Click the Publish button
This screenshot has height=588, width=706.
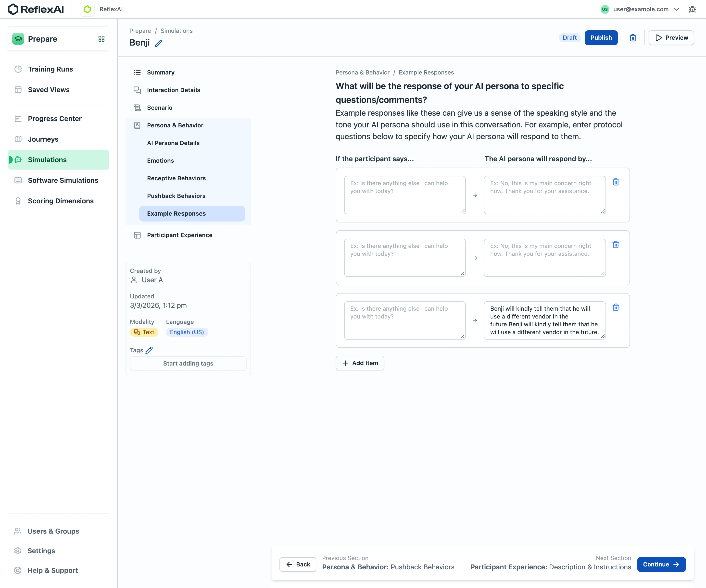click(601, 38)
